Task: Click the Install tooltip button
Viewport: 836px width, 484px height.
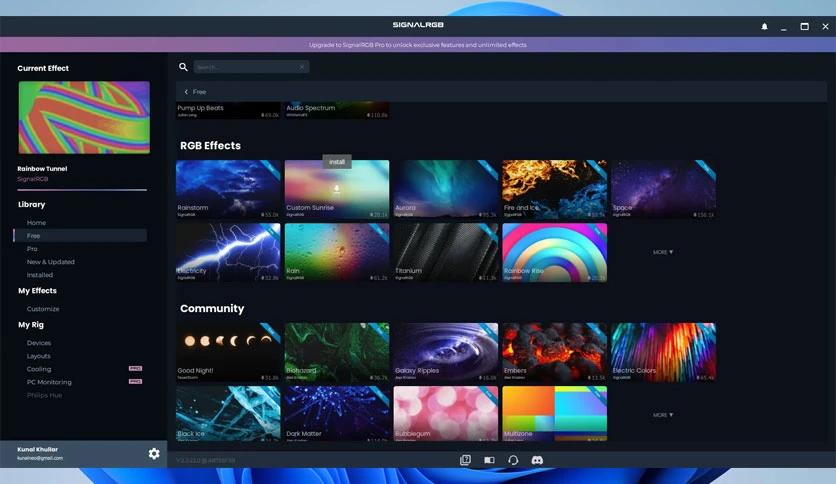Action: coord(337,162)
